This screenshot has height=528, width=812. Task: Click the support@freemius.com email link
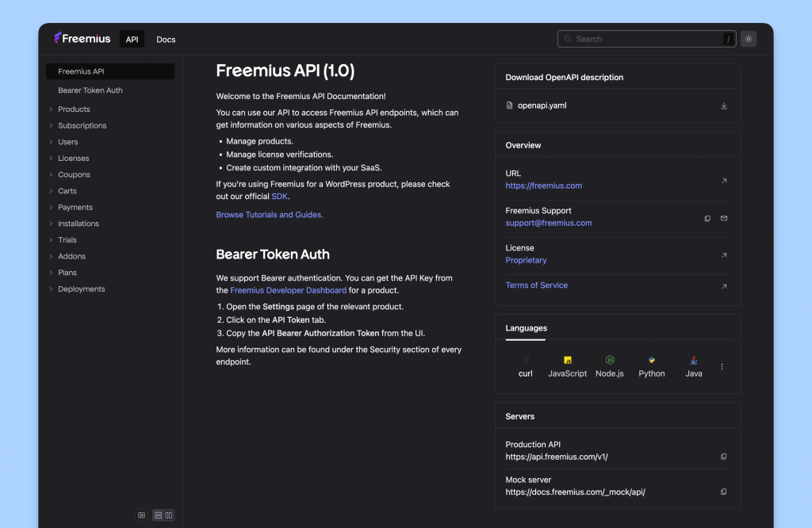549,223
